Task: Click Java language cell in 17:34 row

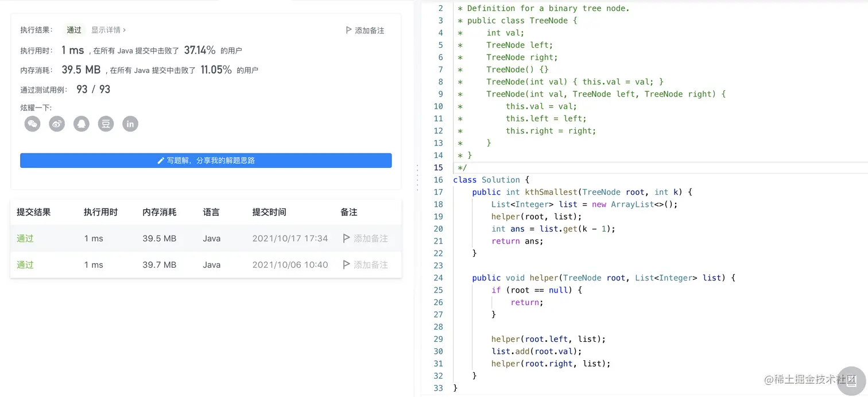Action: coord(212,238)
